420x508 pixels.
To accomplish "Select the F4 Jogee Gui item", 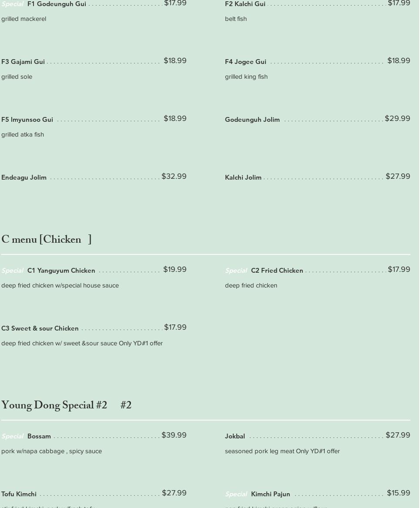I will coord(245,62).
